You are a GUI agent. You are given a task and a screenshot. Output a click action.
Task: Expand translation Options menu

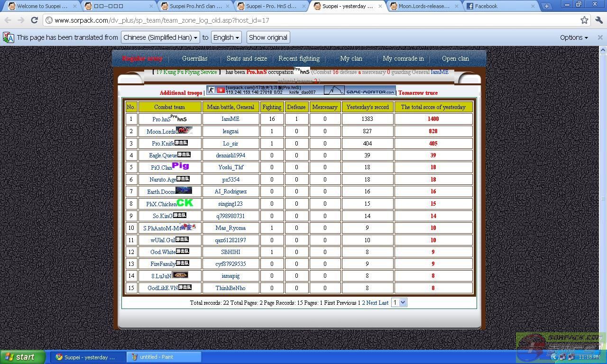pos(573,37)
